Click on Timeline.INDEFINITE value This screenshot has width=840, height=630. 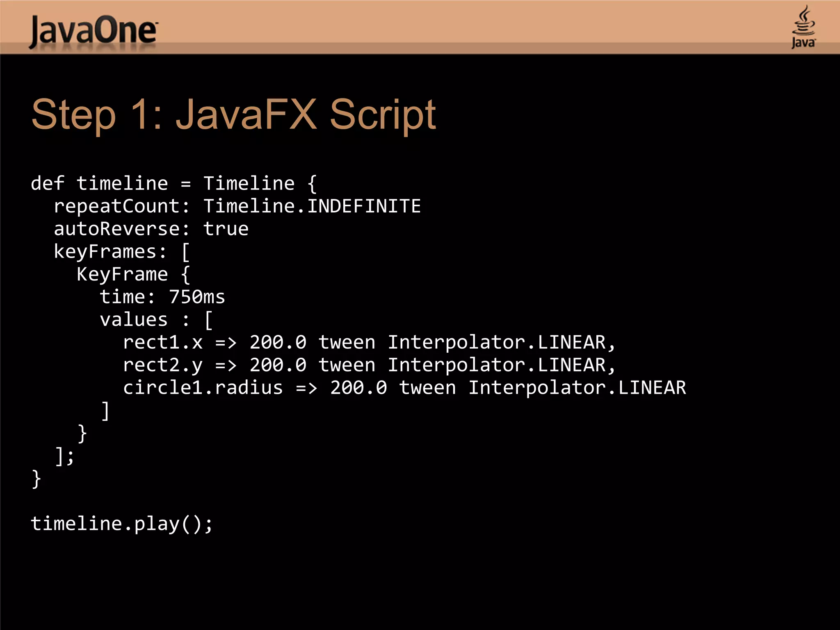pos(312,206)
